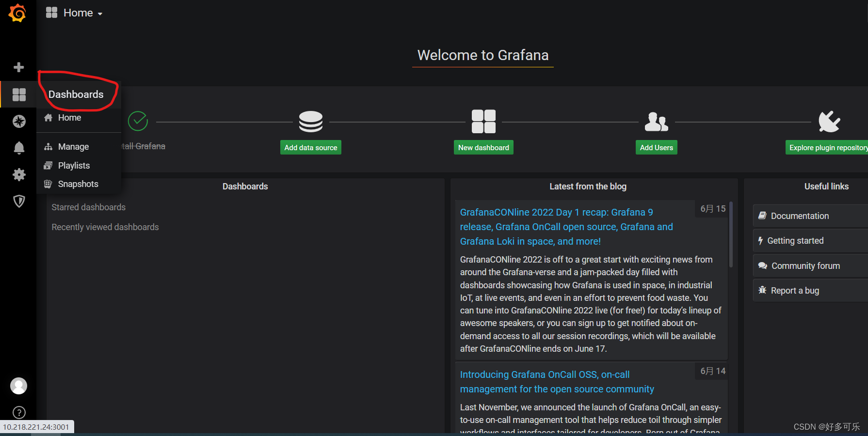Click the Install Grafana green checkmark icon

[138, 121]
